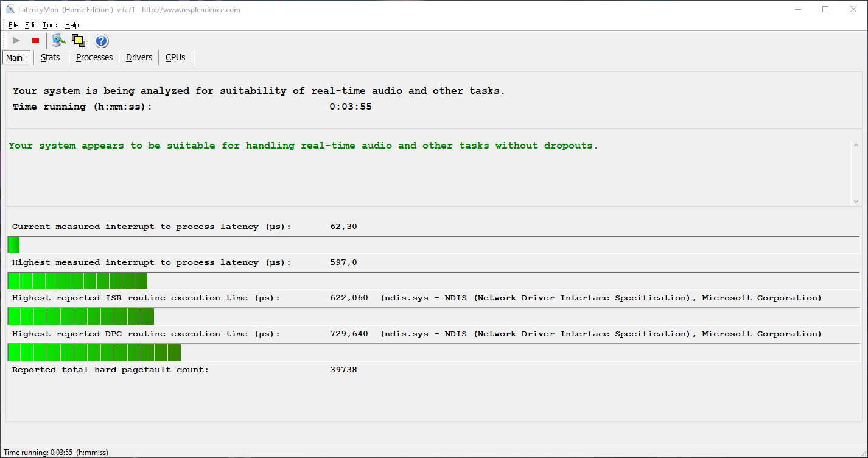Click the highest latency value 597,0
The width and height of the screenshot is (868, 458).
pos(343,262)
